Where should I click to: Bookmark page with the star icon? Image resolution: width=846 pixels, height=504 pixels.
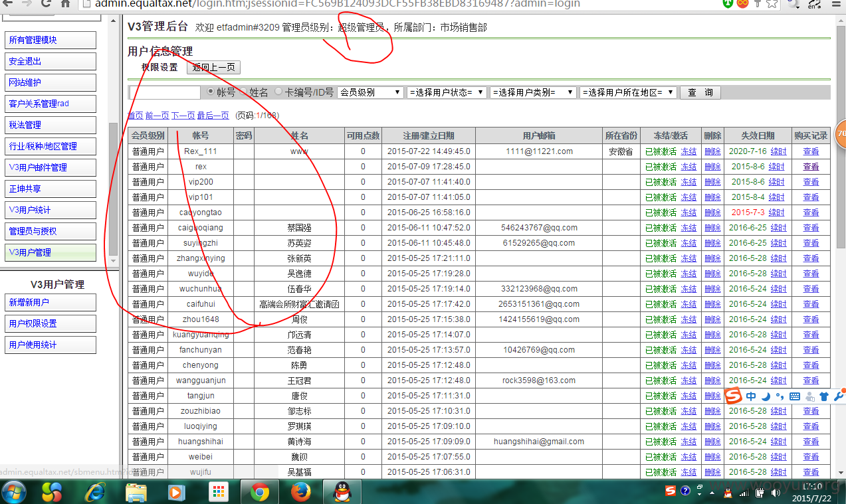click(772, 3)
